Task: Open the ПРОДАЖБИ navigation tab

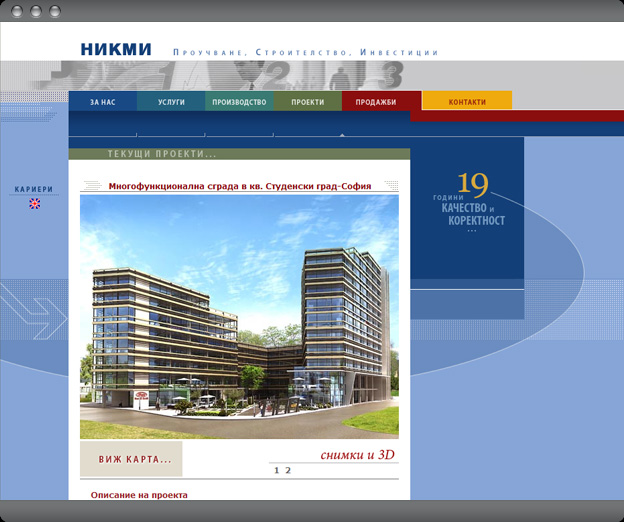Action: click(x=376, y=101)
